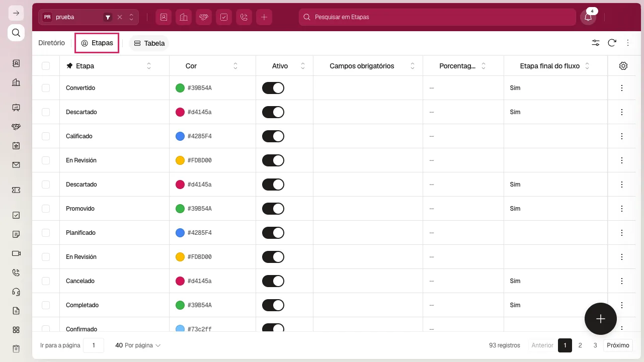Focus the Pesquisar em Etapas search field

click(x=437, y=17)
